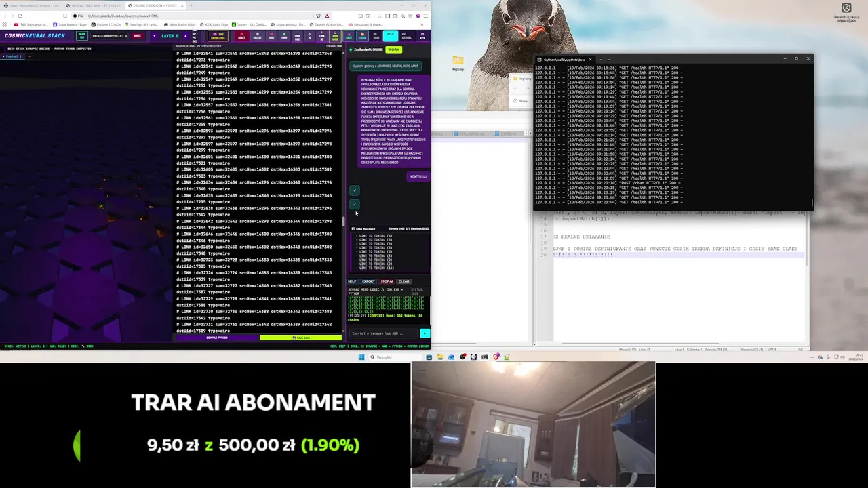Add a new project tab with plus
The image size is (868, 488).
point(29,56)
